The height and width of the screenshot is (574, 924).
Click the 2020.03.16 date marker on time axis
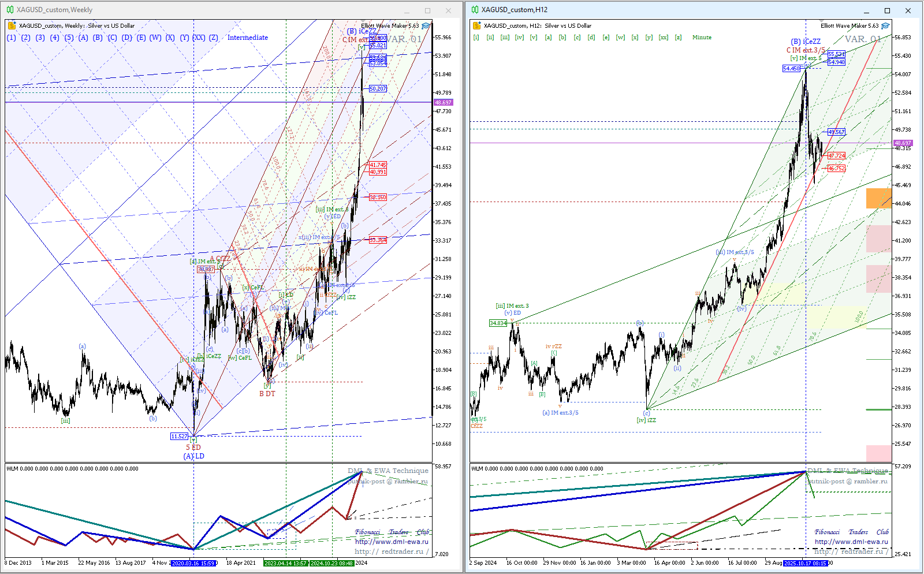click(193, 563)
